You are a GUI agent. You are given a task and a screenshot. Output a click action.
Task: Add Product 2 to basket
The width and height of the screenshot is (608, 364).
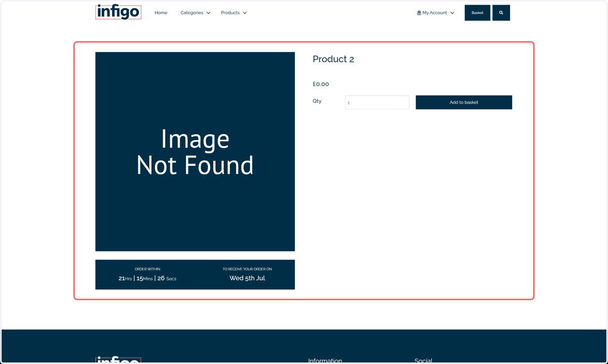[x=464, y=102]
